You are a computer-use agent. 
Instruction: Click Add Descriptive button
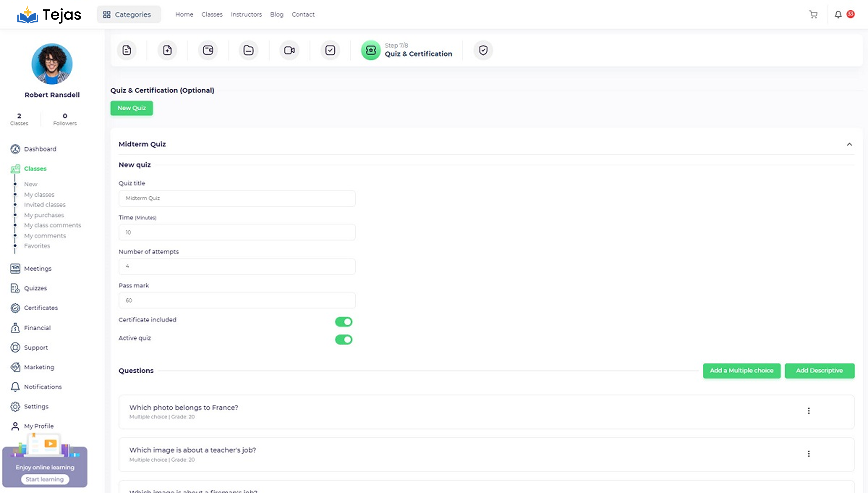(x=819, y=370)
